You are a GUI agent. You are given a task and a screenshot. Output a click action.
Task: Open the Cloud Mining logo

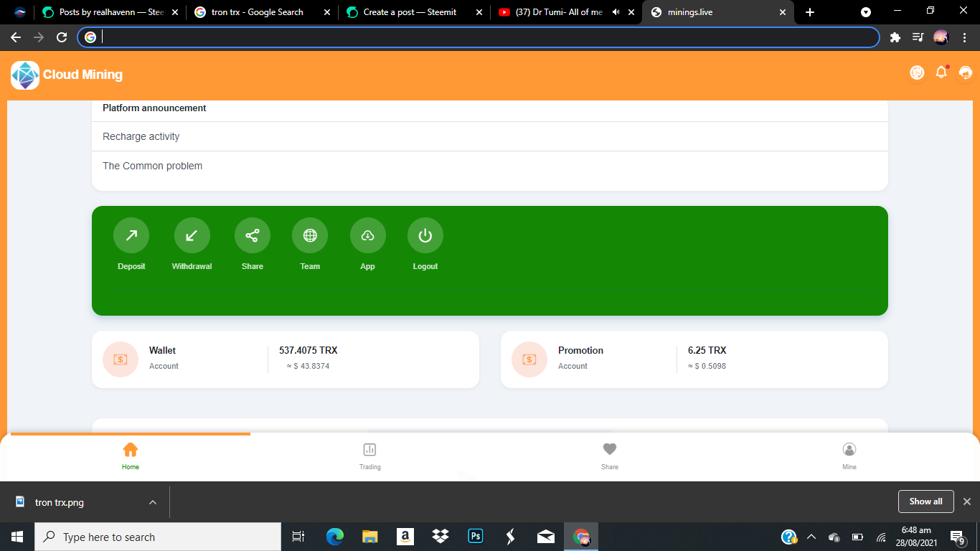click(x=25, y=75)
